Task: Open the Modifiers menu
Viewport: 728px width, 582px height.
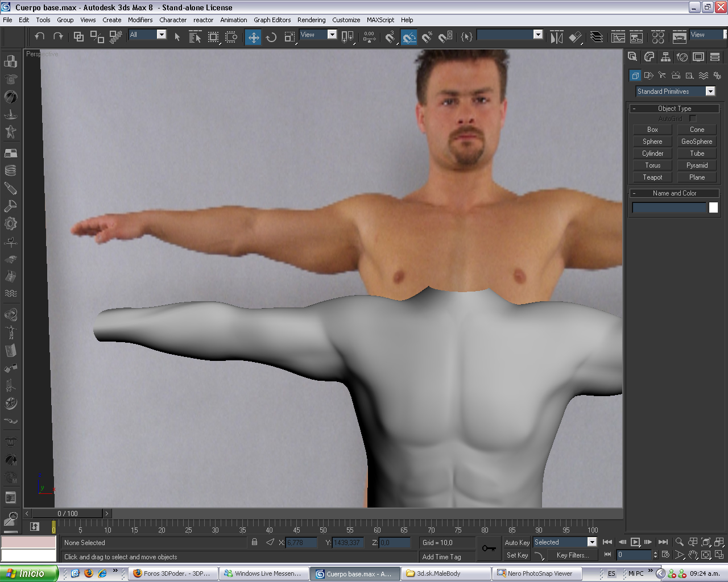Action: tap(140, 20)
